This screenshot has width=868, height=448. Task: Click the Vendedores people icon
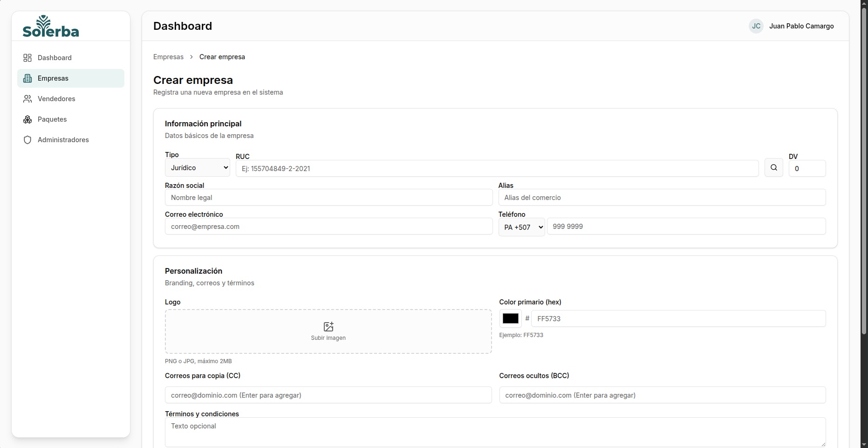pyautogui.click(x=27, y=99)
